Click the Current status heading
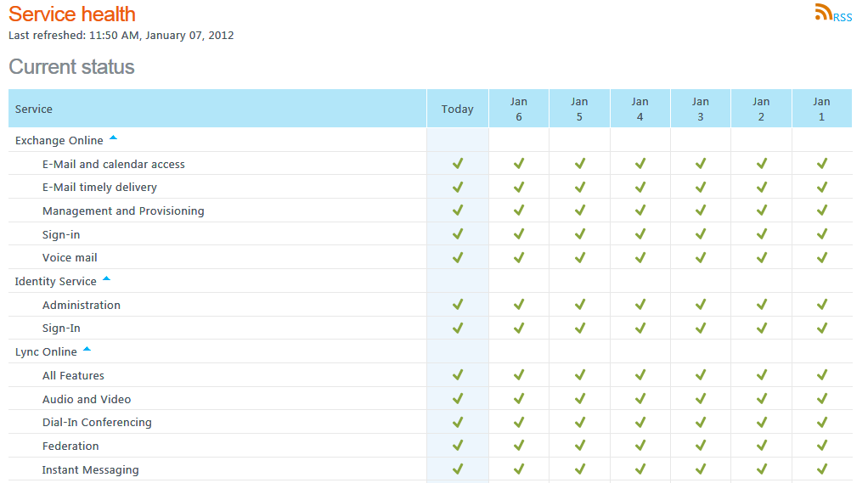Viewport: 868px width, 483px height. tap(71, 67)
